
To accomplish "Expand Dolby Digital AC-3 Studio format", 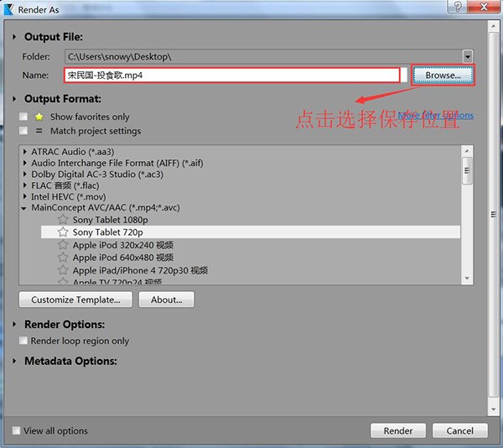I will pyautogui.click(x=24, y=175).
